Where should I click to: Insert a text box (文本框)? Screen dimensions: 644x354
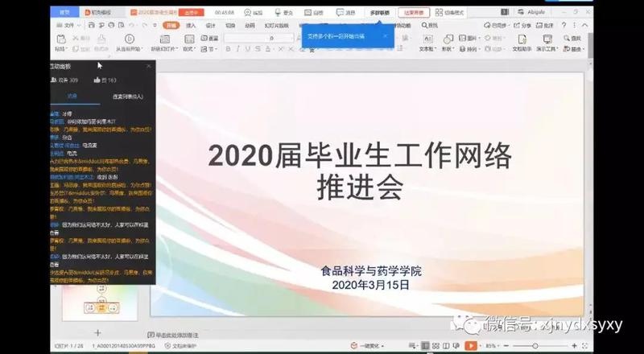pyautogui.click(x=427, y=39)
